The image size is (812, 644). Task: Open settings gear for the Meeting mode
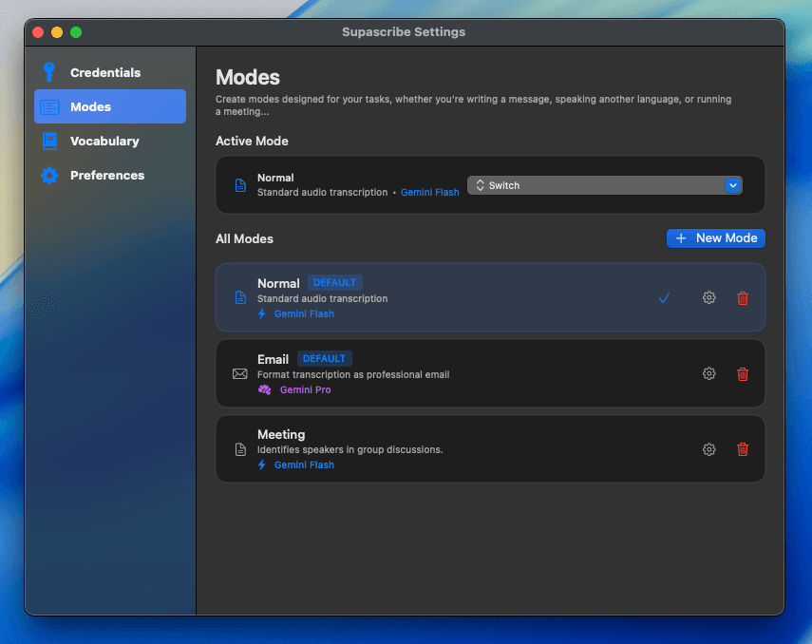(x=708, y=449)
